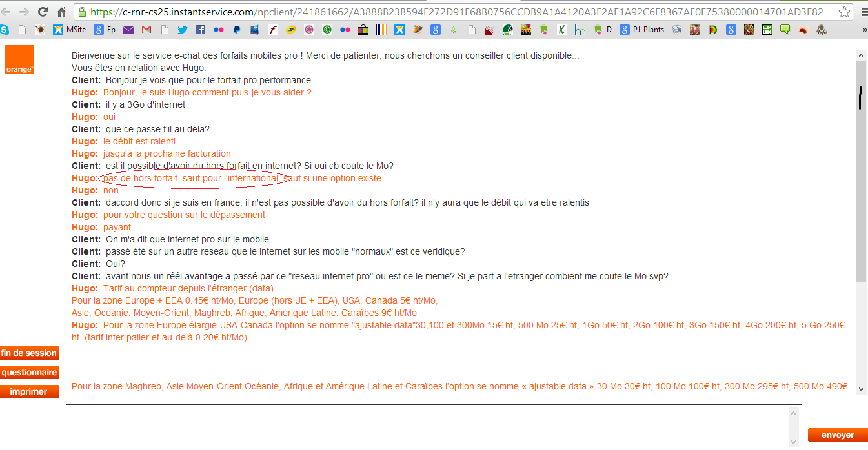Open the 'D' bookmark
868x450 pixels.
tap(603, 30)
